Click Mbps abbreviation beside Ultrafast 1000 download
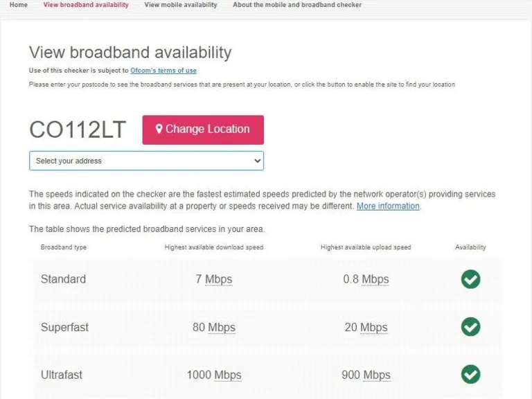 point(227,375)
